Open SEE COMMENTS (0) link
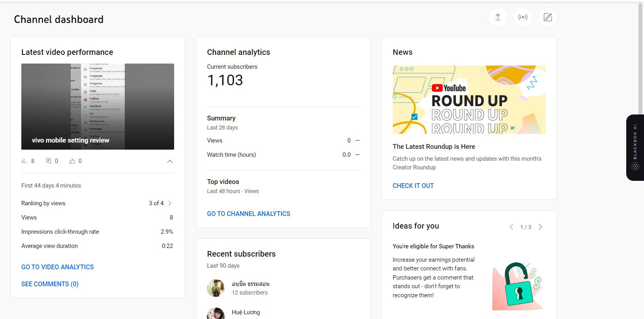 pyautogui.click(x=50, y=284)
